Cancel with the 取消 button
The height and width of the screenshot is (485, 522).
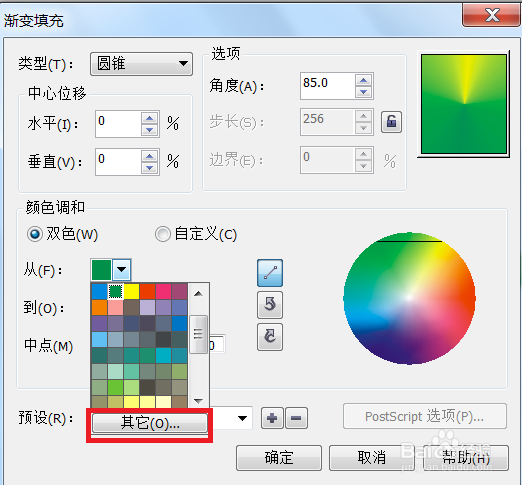[372, 458]
